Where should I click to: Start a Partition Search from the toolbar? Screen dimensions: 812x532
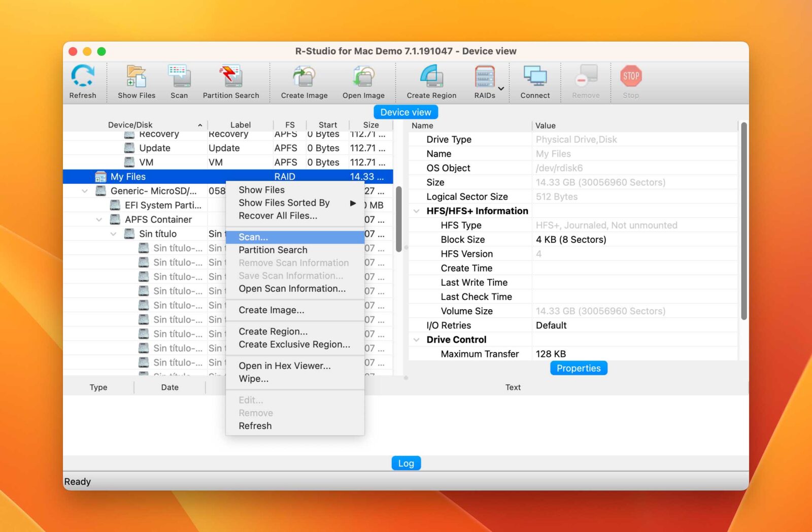coord(231,80)
